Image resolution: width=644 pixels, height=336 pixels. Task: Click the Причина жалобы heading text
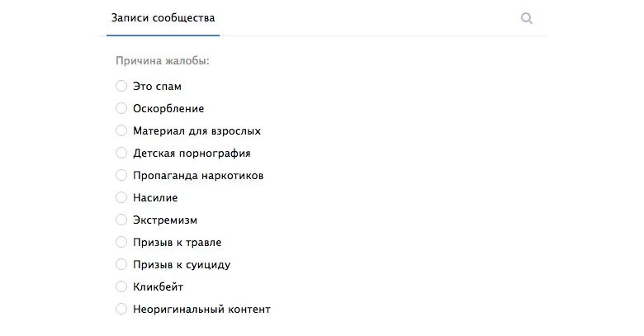(163, 61)
